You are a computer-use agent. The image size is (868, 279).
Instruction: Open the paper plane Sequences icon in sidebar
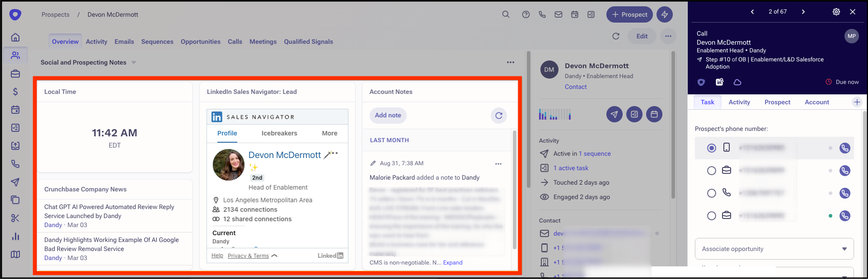click(x=15, y=182)
